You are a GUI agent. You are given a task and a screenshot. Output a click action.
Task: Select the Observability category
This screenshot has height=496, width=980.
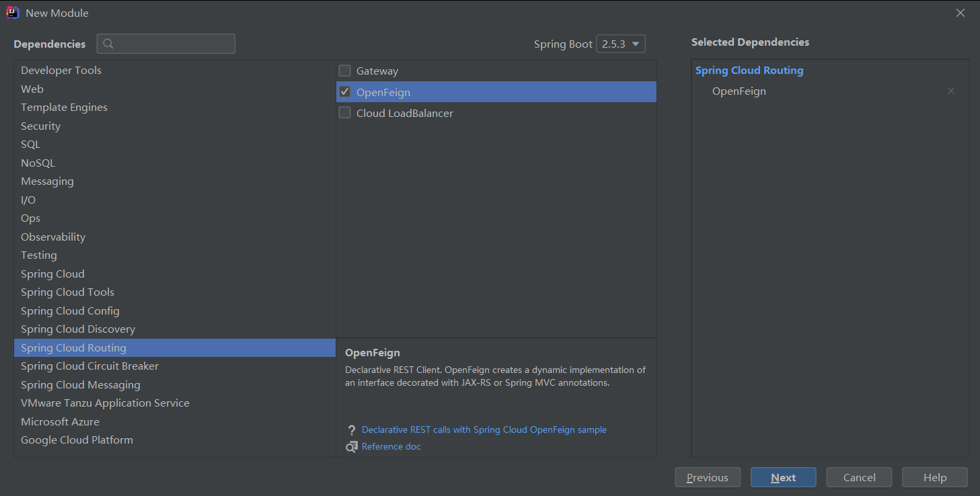(175, 237)
